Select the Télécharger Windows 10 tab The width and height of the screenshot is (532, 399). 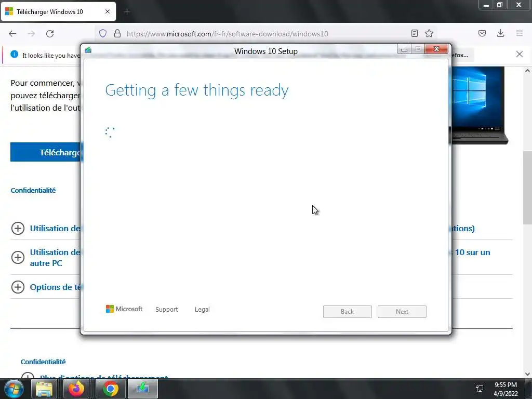tap(58, 11)
